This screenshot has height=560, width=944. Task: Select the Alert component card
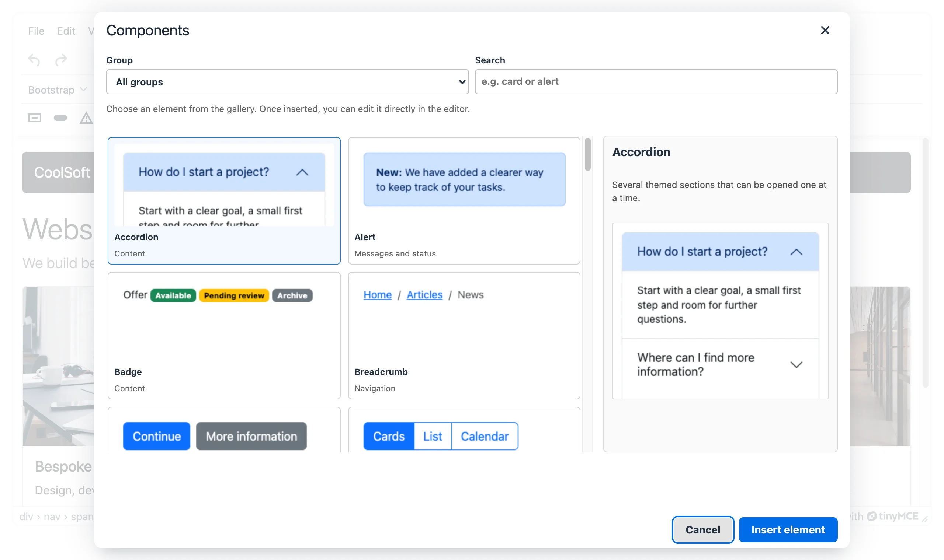pyautogui.click(x=464, y=201)
